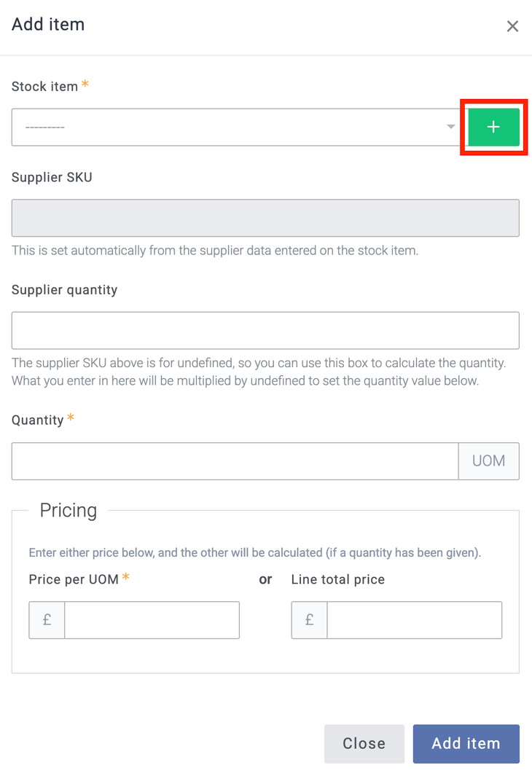Screen dimensions: 532x776
Task: Click the Price per UOM label
Action: click(x=74, y=580)
